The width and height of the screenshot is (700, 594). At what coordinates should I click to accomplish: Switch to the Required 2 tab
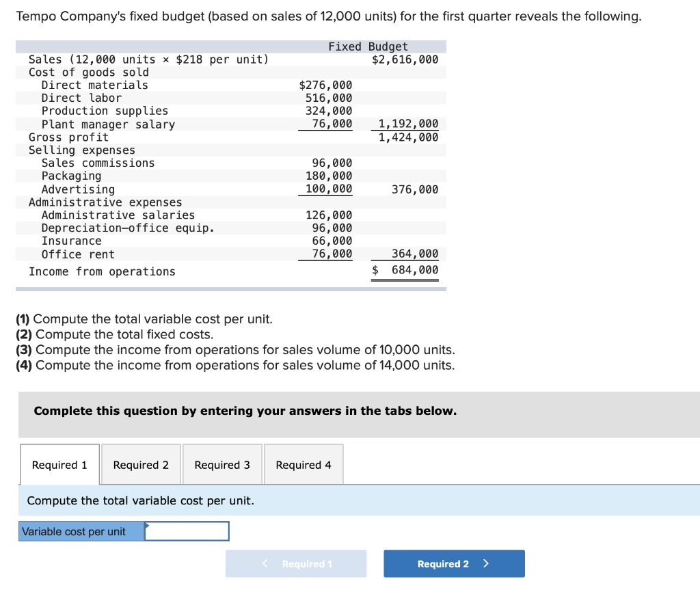[x=141, y=465]
